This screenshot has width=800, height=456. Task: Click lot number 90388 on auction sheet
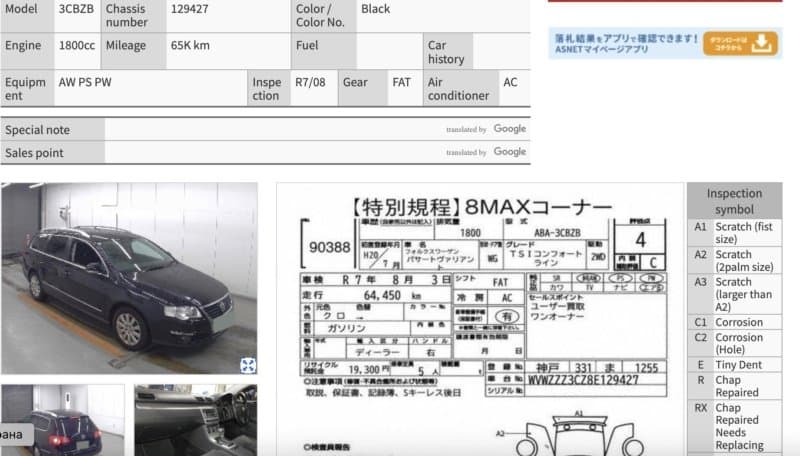(330, 247)
